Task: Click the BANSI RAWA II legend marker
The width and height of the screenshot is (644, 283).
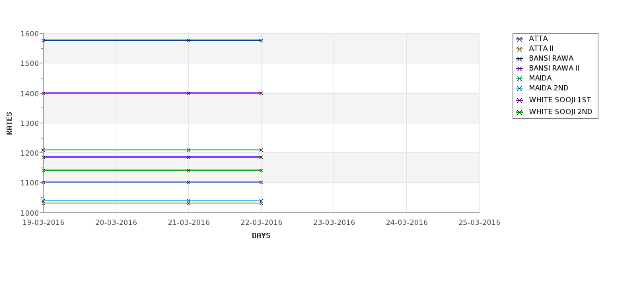Action: 520,69
